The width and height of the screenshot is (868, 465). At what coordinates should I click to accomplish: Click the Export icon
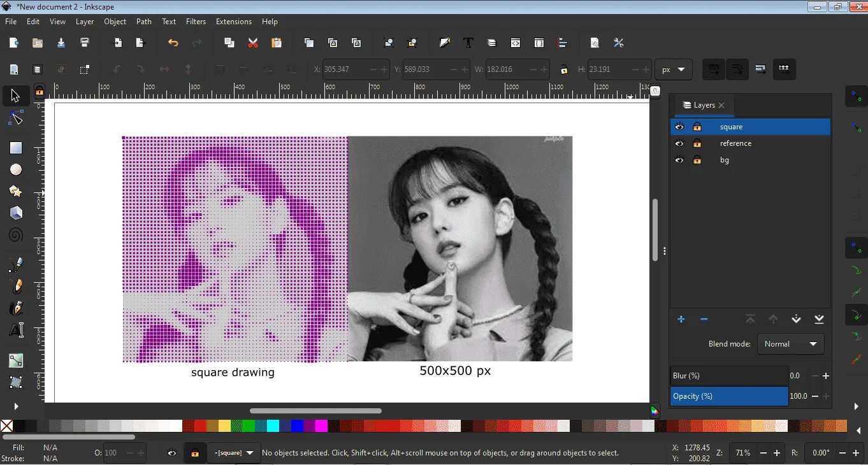(x=141, y=43)
